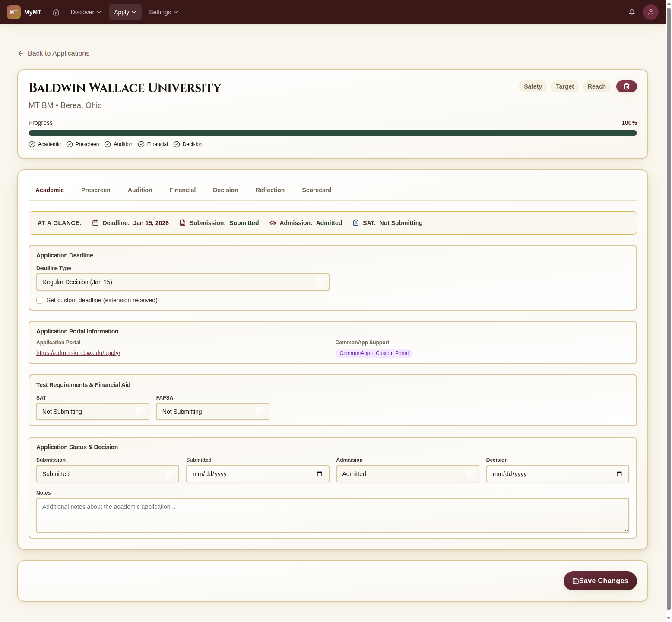Open calendar picker in Submitted date field
672x622 pixels.
[x=320, y=474]
